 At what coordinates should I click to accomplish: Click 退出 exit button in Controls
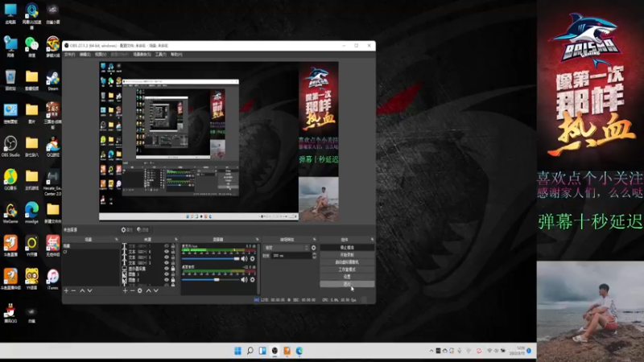(x=347, y=284)
